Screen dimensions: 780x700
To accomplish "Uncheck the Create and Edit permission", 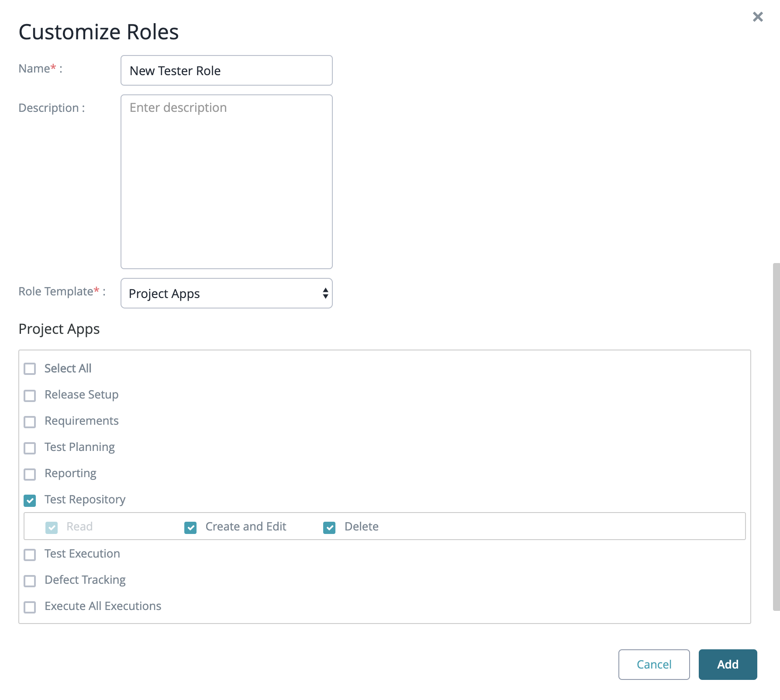I will [x=190, y=527].
